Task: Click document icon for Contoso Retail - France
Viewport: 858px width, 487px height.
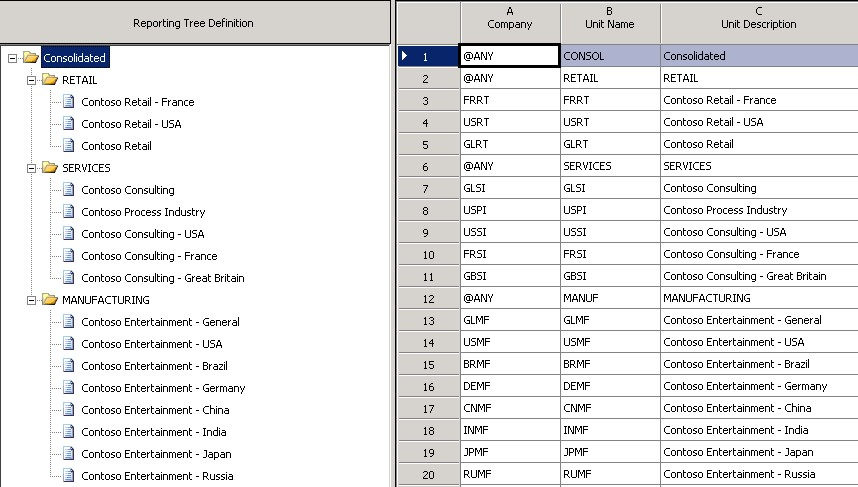Action: 68,101
